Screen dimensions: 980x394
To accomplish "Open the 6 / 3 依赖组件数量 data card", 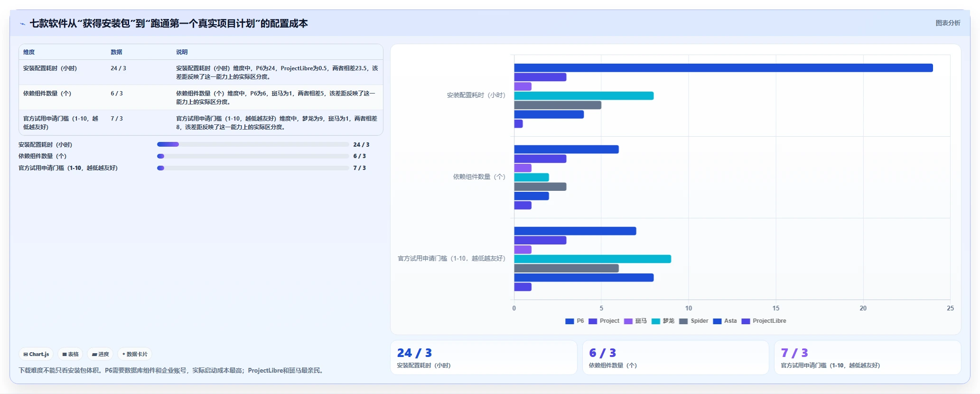I will [x=675, y=357].
